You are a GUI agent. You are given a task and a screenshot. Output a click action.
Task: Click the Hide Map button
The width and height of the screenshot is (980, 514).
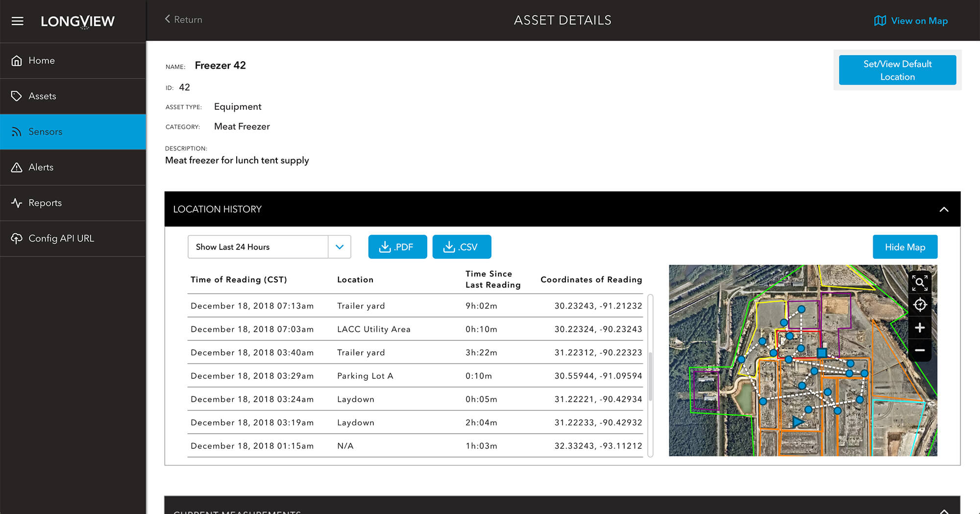[905, 247]
